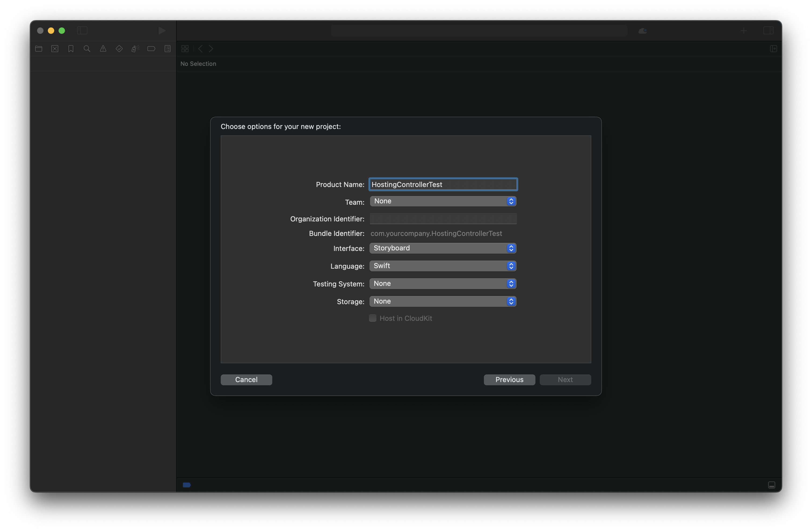
Task: Open the Debug navigator spray icon
Action: pos(135,49)
